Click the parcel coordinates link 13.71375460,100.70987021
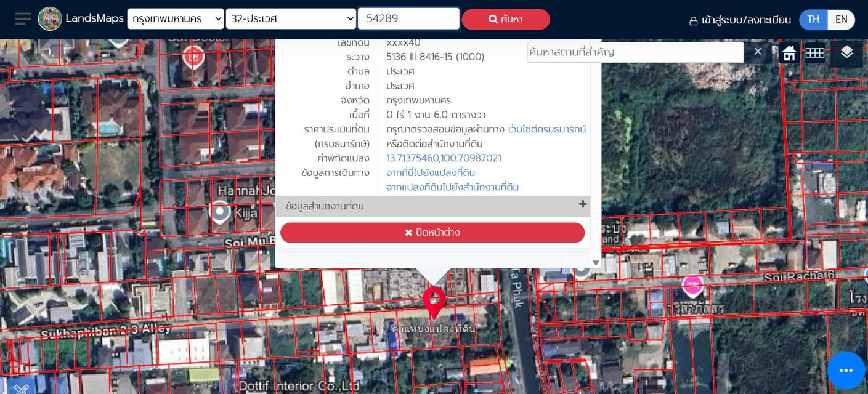Viewport: 868px width, 394px height. (444, 158)
